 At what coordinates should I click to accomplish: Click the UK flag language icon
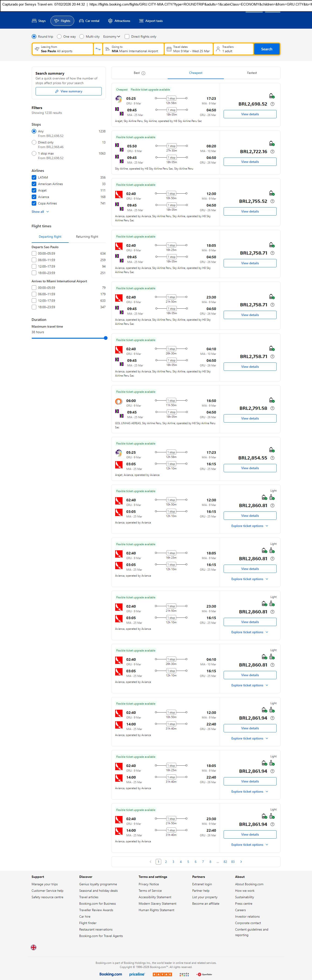[x=34, y=947]
